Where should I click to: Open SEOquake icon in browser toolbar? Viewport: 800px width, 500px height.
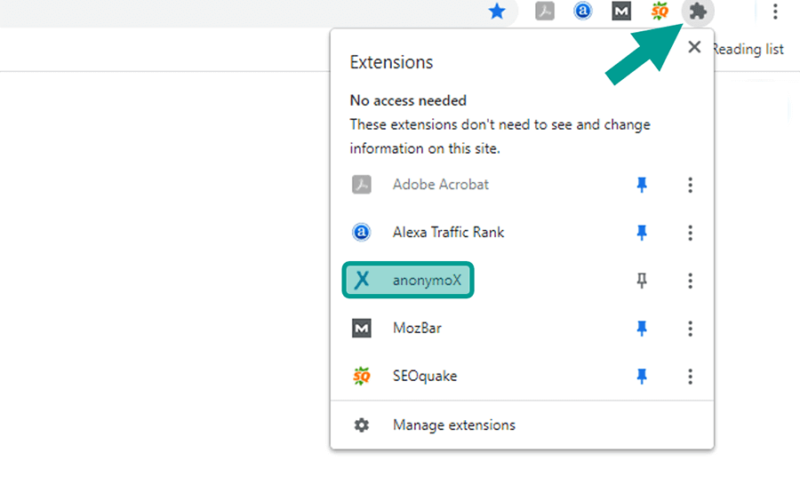tap(659, 11)
